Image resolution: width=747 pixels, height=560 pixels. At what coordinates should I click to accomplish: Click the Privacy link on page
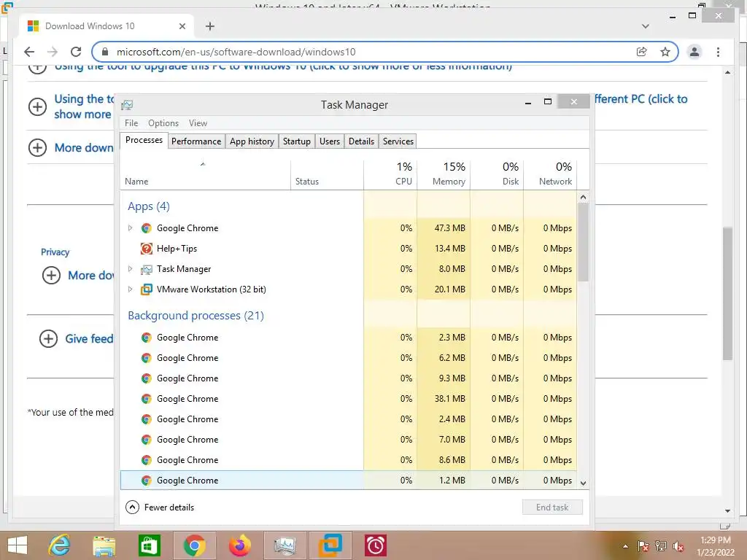[55, 252]
